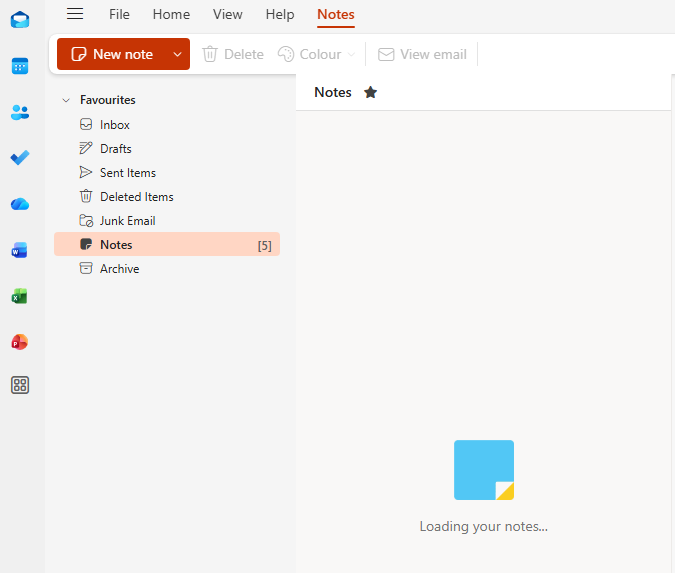Expand the New note dropdown arrow
Viewport: 675px width, 573px height.
177,54
